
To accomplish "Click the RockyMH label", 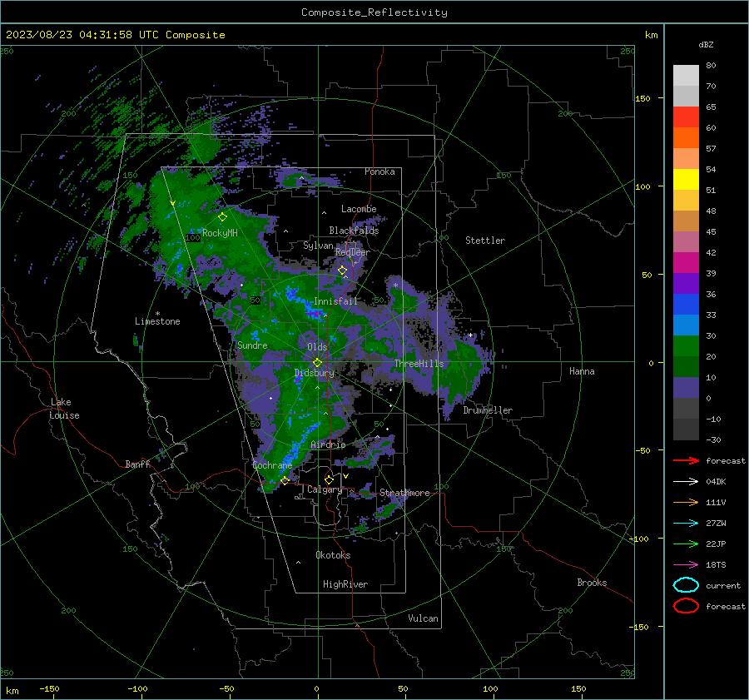I will coord(220,233).
